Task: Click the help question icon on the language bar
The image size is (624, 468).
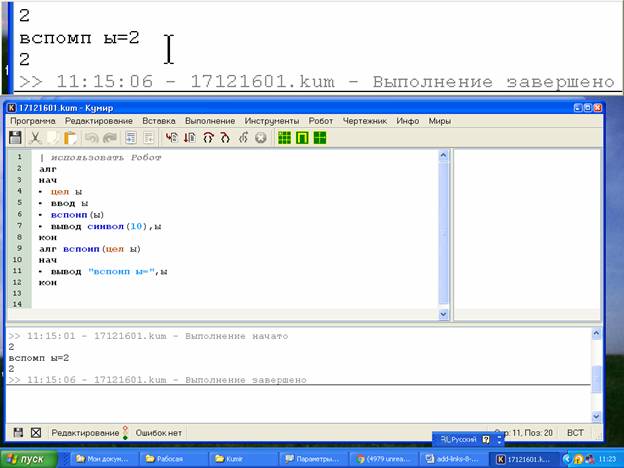Action: (x=486, y=439)
